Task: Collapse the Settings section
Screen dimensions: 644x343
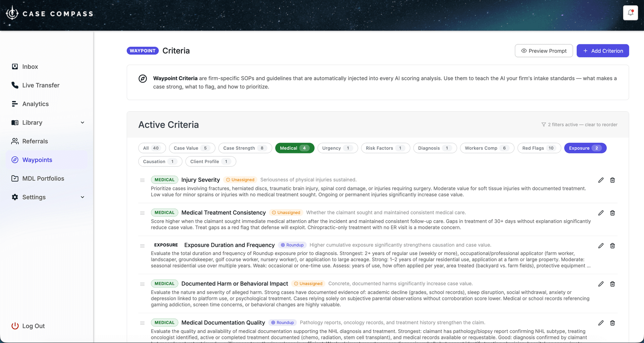Action: point(83,197)
